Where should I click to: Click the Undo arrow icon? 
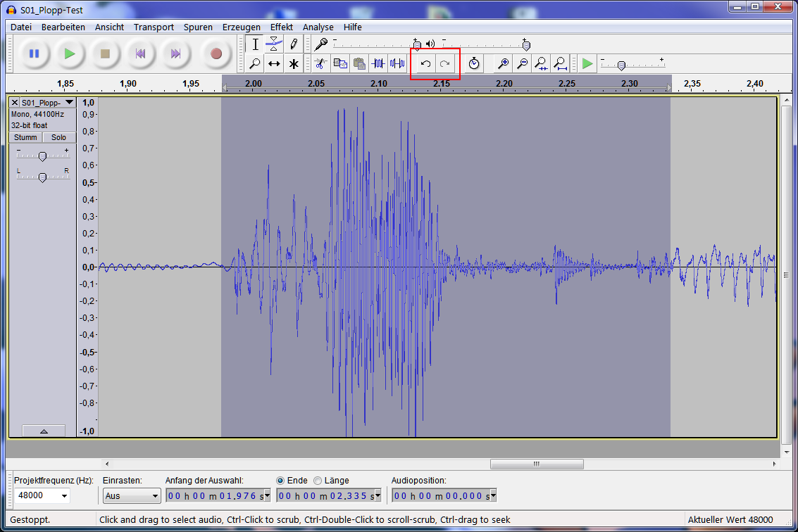click(425, 63)
